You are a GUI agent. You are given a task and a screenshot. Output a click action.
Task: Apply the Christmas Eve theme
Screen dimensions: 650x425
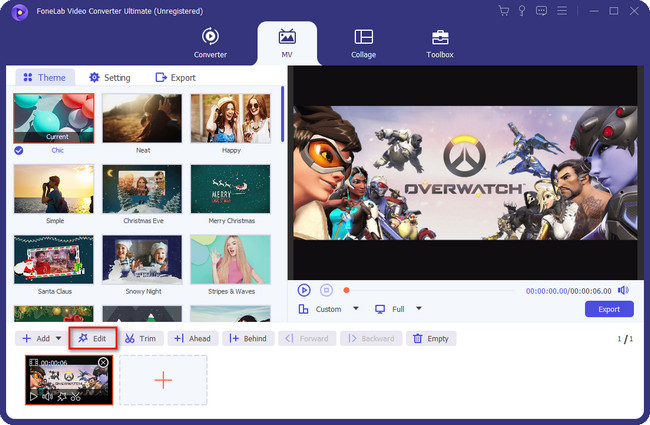[x=142, y=189]
